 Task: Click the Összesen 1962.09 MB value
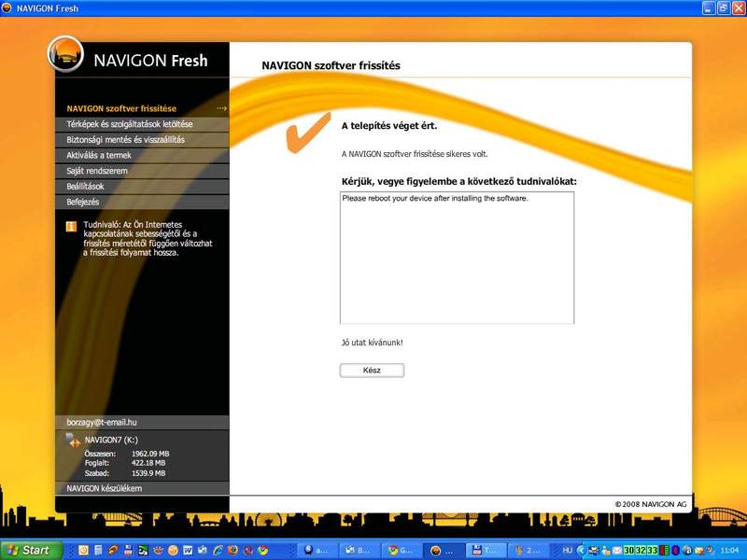pyautogui.click(x=150, y=454)
